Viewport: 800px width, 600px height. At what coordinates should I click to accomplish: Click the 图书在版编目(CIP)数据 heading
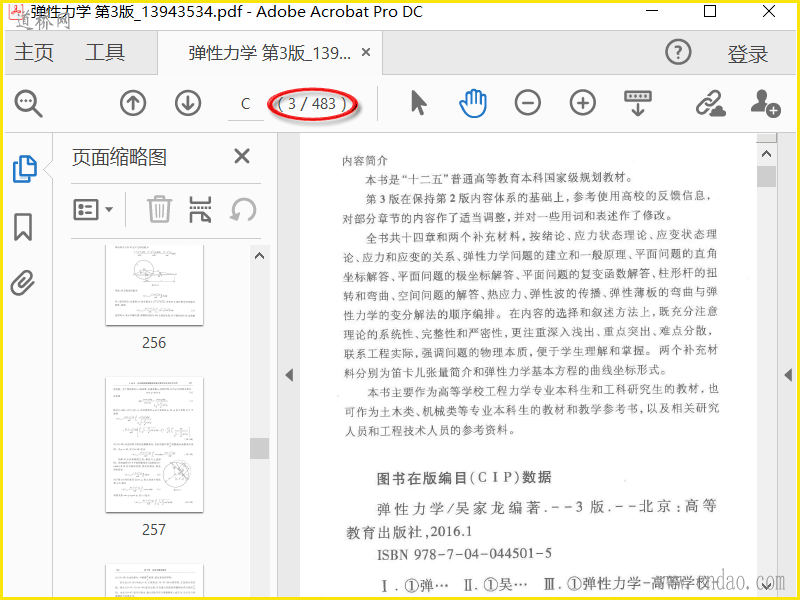[464, 478]
